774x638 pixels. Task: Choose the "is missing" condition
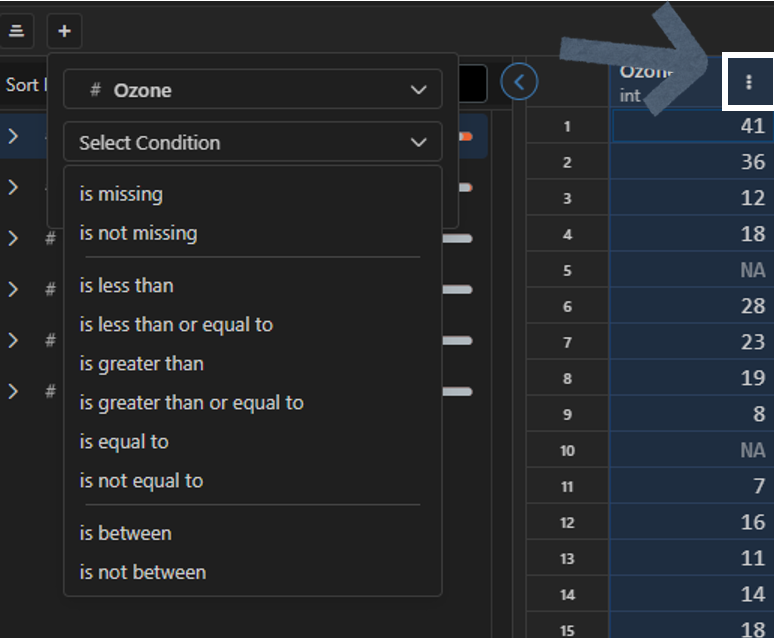click(x=121, y=194)
